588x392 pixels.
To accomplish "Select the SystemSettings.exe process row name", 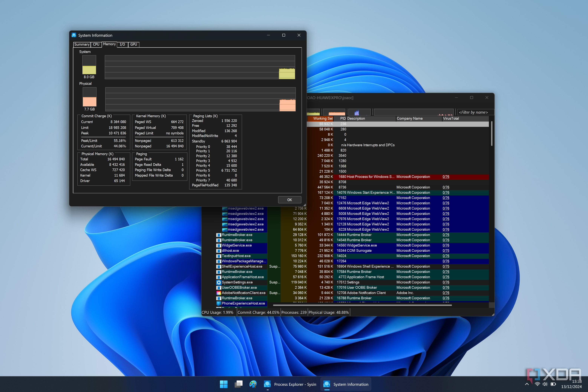I will 237,282.
